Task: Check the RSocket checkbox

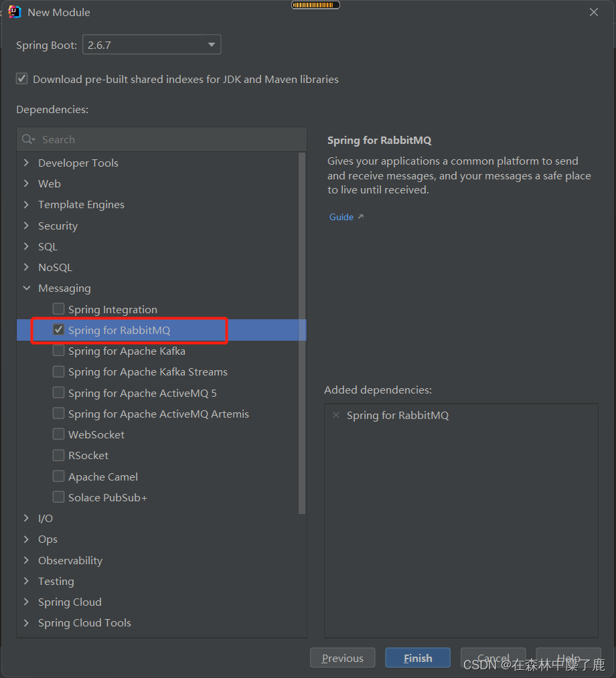Action: point(58,455)
